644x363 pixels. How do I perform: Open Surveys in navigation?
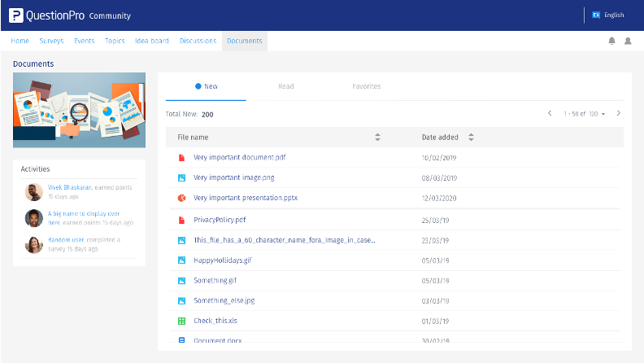tap(51, 41)
